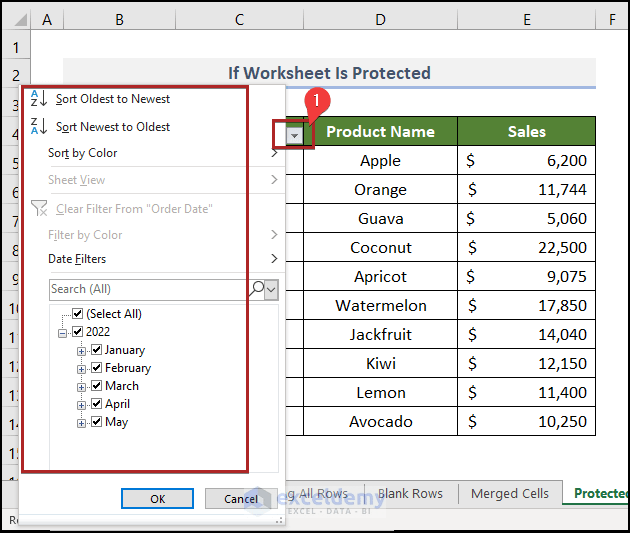Uncheck the February checkbox
The height and width of the screenshot is (533, 630).
point(96,368)
